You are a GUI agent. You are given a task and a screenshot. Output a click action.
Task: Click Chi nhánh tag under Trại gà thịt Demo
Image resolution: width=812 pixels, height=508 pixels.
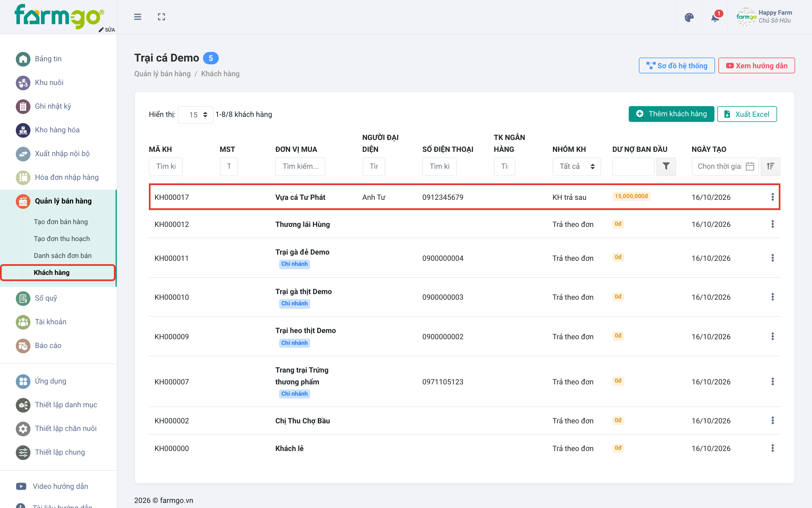tap(294, 303)
